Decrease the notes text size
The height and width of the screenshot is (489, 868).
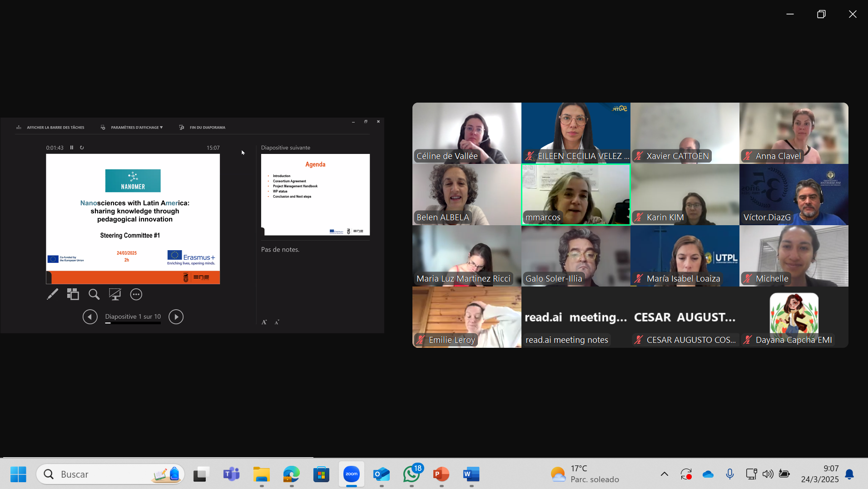tap(277, 322)
